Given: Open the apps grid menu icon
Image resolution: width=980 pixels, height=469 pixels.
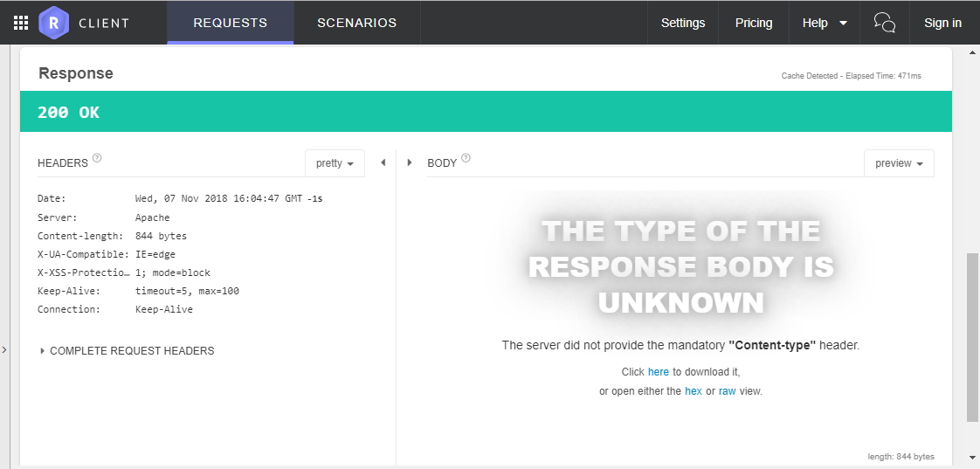Looking at the screenshot, I should (x=21, y=23).
